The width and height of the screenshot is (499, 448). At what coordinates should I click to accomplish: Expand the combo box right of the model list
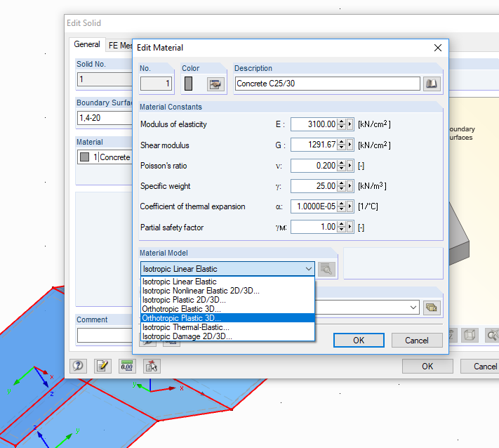pos(413,308)
